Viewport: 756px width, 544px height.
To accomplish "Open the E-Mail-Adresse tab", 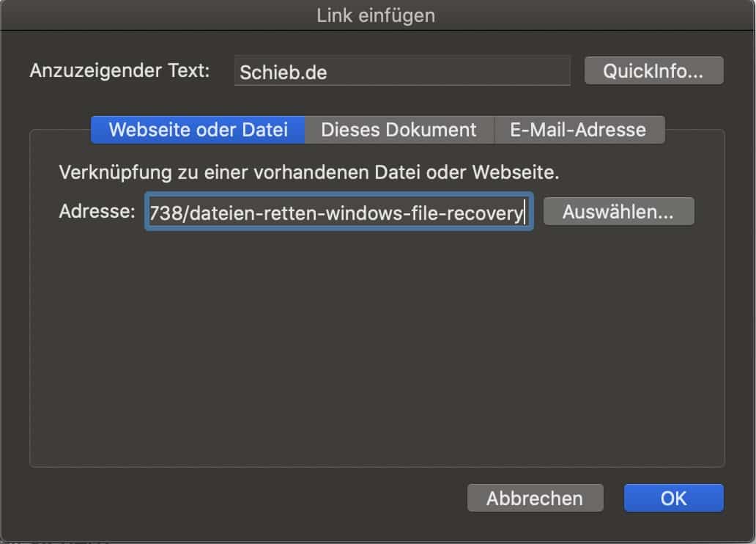I will pyautogui.click(x=579, y=131).
